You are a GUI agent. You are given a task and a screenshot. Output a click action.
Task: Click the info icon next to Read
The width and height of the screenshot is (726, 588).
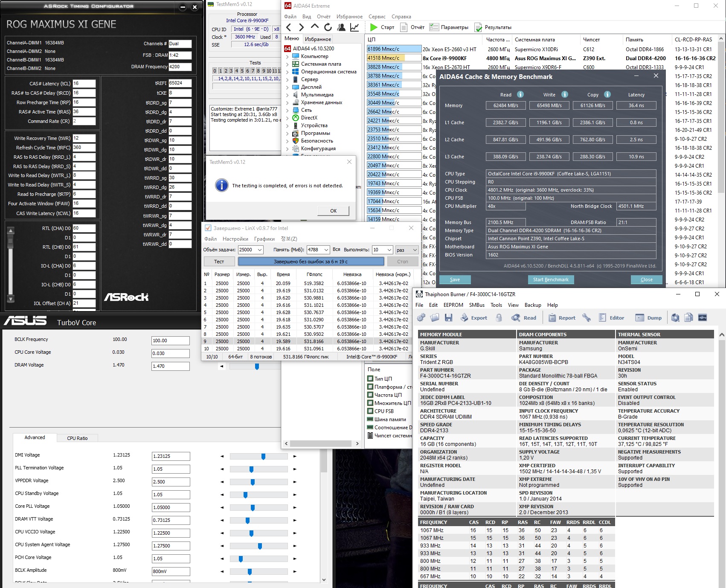tap(520, 94)
